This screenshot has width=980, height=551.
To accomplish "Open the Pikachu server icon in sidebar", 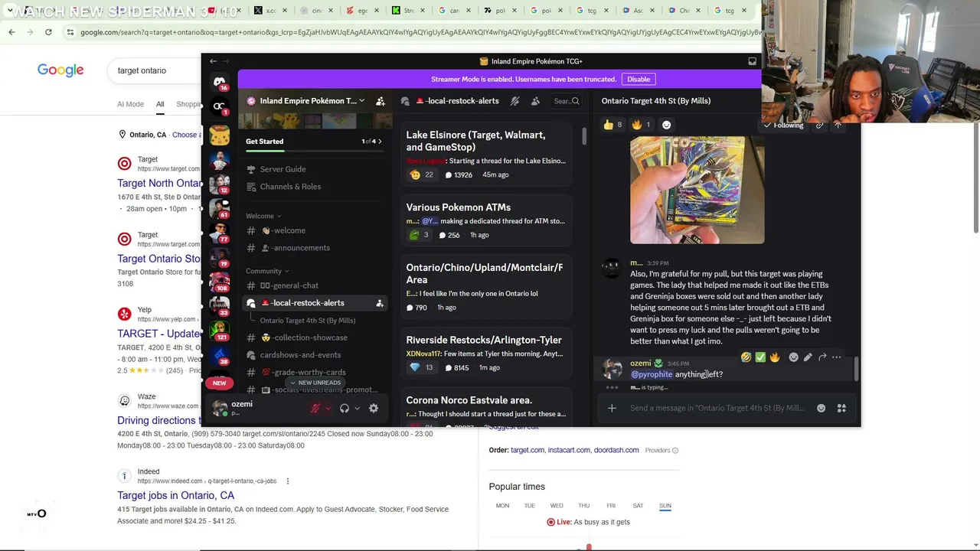I will tap(220, 136).
